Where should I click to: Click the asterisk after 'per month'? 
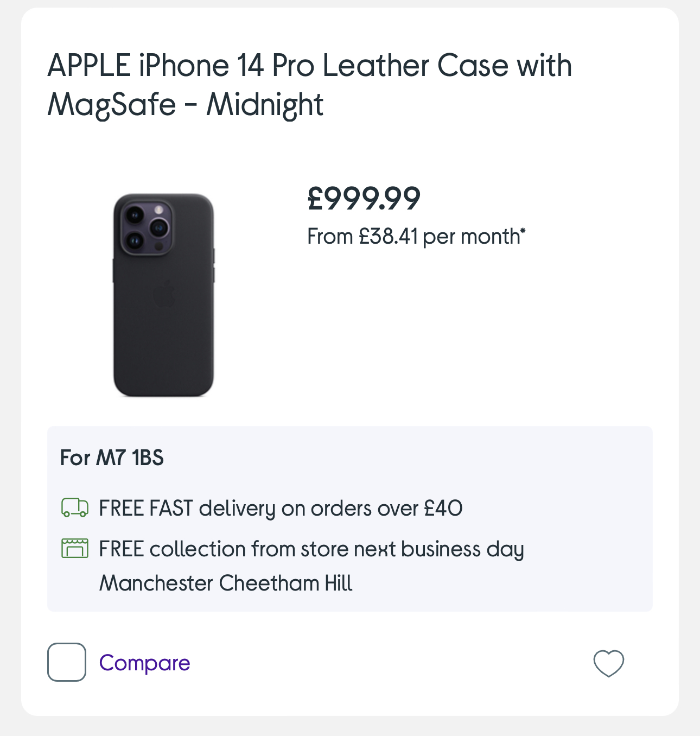523,232
